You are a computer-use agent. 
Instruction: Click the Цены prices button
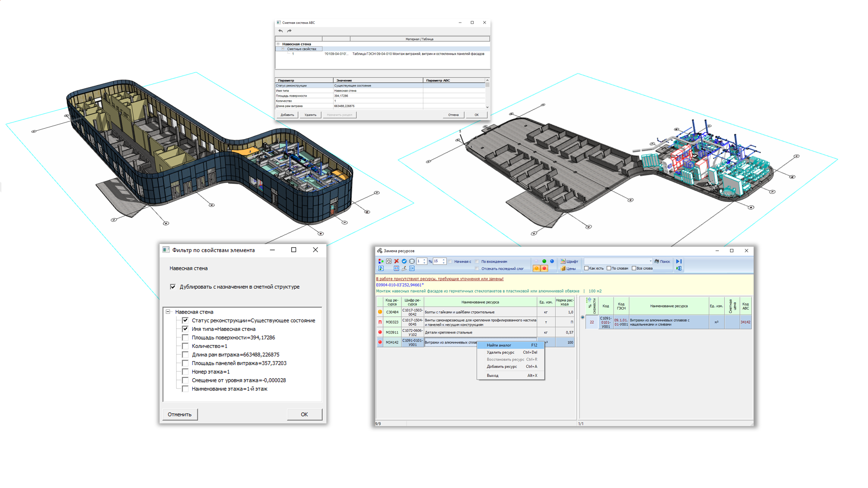[568, 268]
